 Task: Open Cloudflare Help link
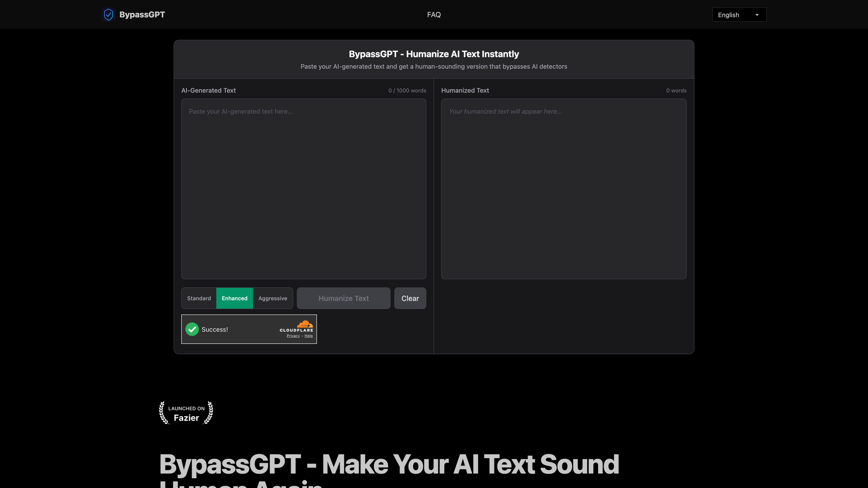click(x=309, y=336)
